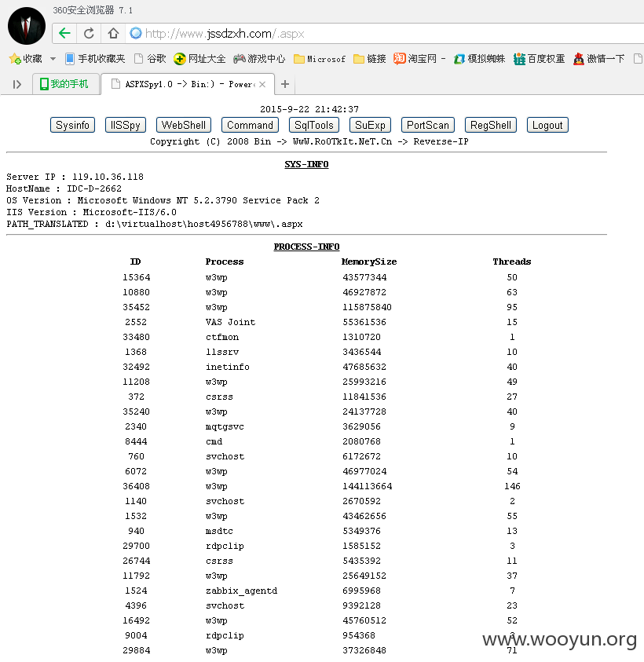Click the PROCESS-INFO heading
This screenshot has width=644, height=662.
pyautogui.click(x=306, y=247)
